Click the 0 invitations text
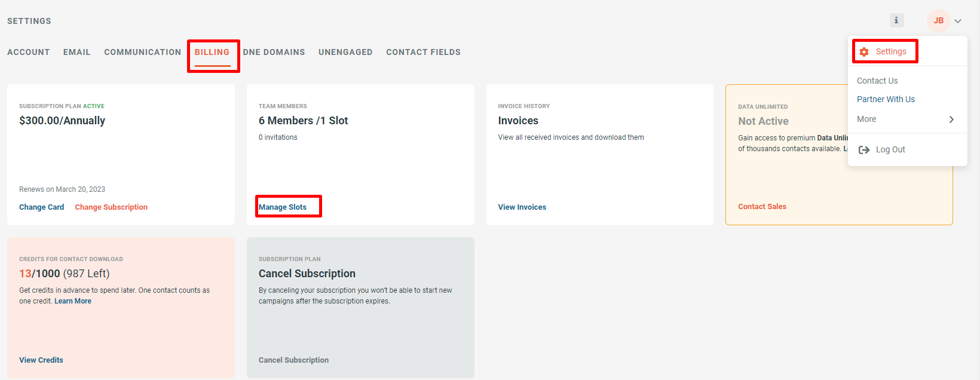The image size is (980, 380). [x=278, y=137]
